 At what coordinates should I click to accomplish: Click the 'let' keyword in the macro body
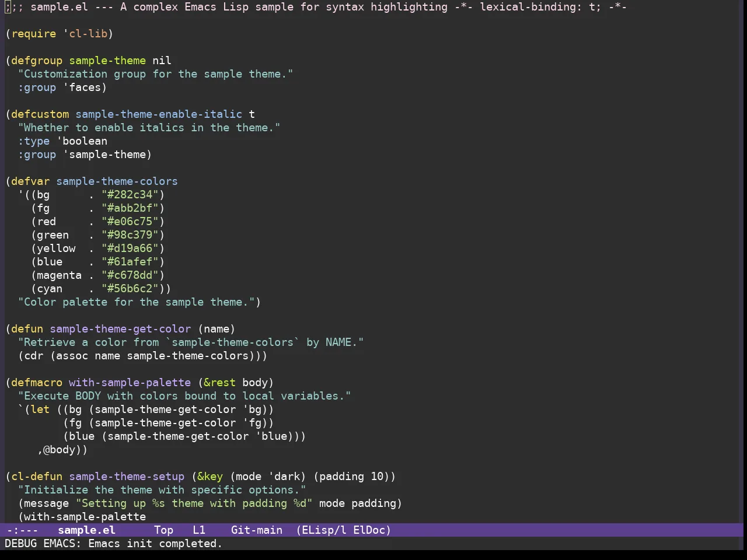(40, 409)
